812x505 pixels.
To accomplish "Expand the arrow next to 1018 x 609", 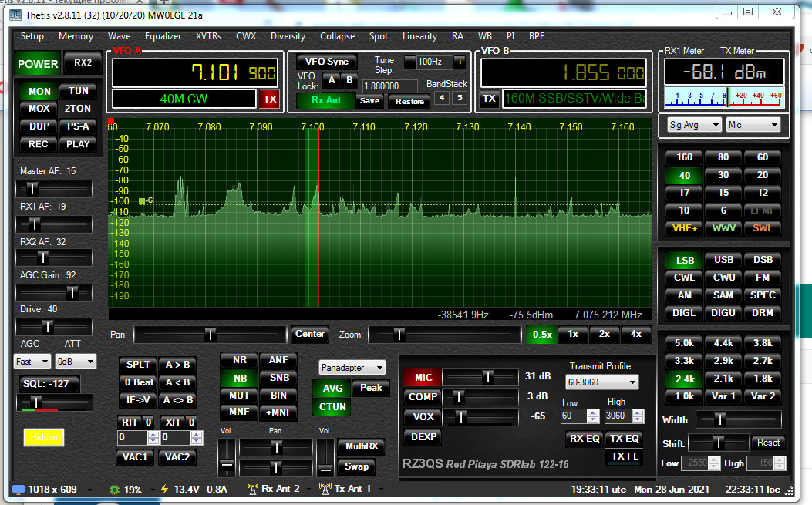I will pos(90,490).
